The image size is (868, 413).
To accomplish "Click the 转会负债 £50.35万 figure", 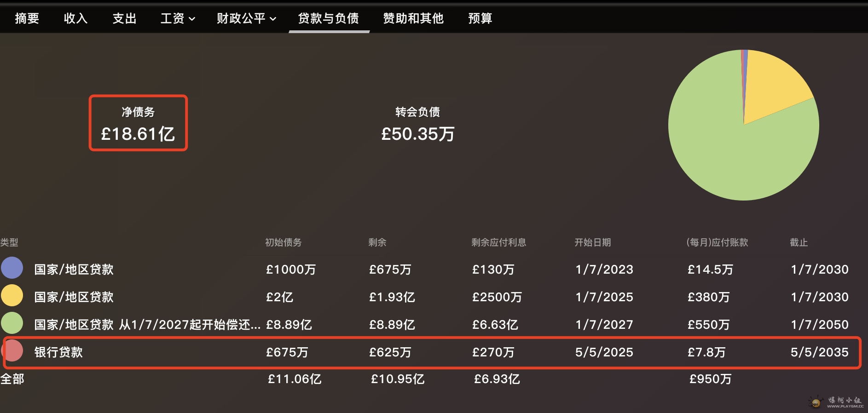I will (417, 133).
